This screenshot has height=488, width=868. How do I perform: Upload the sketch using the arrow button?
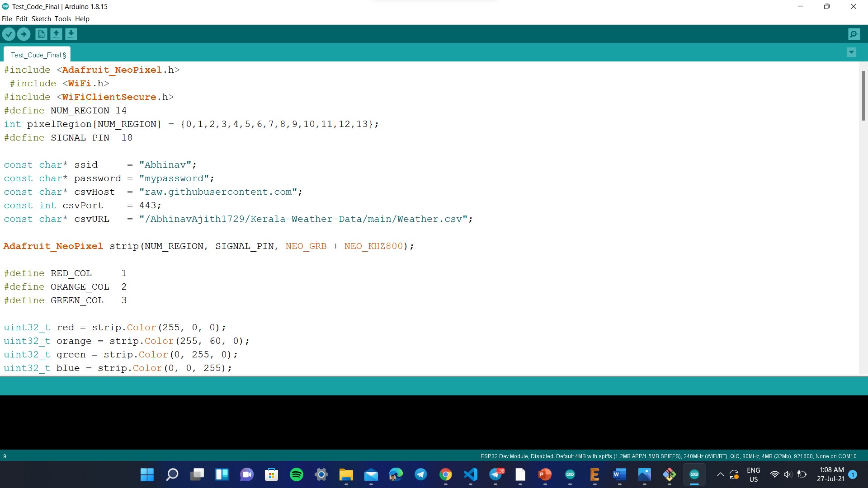point(24,34)
